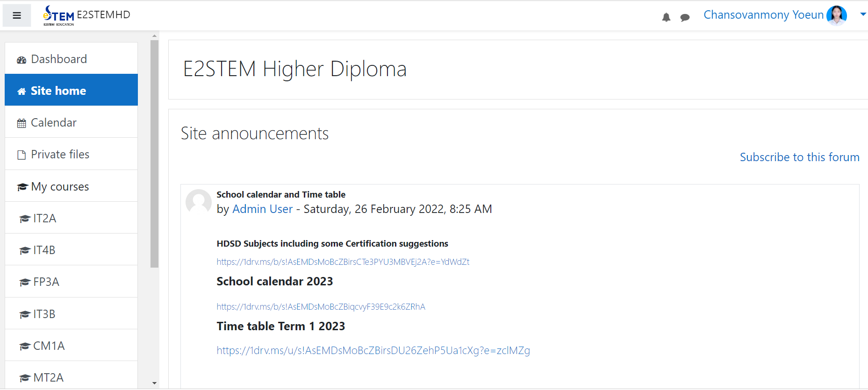
Task: Click the CM1A course graduation cap icon
Action: pyautogui.click(x=25, y=346)
